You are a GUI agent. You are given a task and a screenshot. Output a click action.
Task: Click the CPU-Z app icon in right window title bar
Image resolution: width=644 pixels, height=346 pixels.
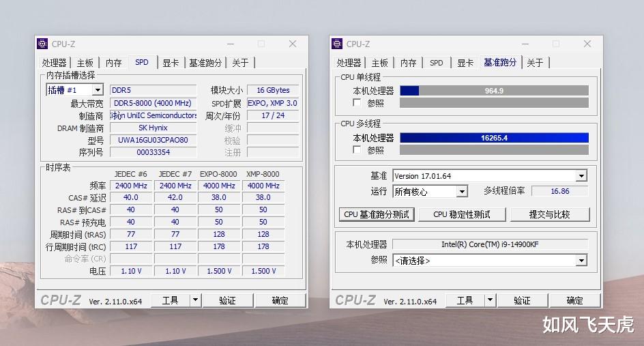(x=337, y=44)
